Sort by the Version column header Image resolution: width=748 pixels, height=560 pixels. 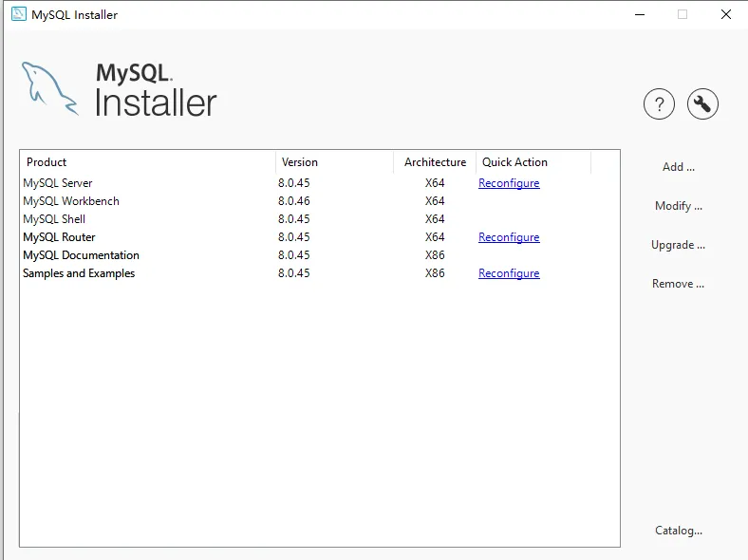tap(334, 162)
